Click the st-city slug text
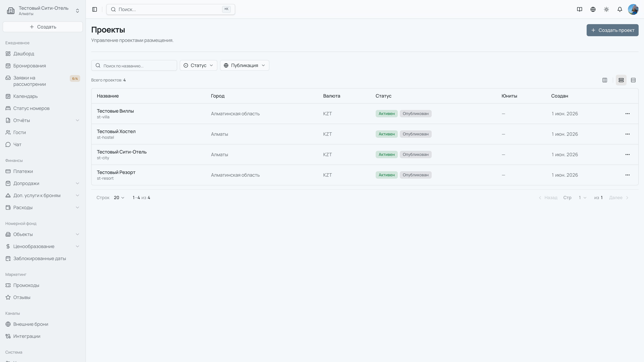644x362 pixels. 103,158
